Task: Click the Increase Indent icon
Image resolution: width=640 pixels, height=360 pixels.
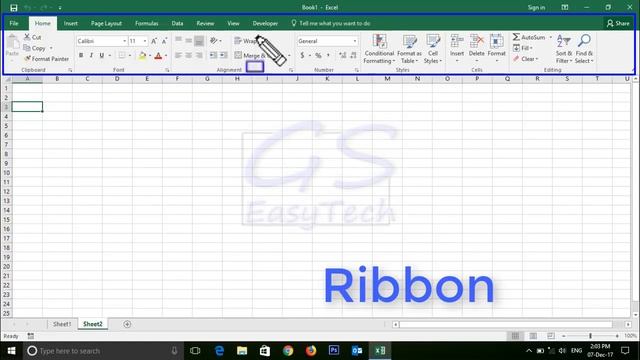Action: tap(223, 55)
